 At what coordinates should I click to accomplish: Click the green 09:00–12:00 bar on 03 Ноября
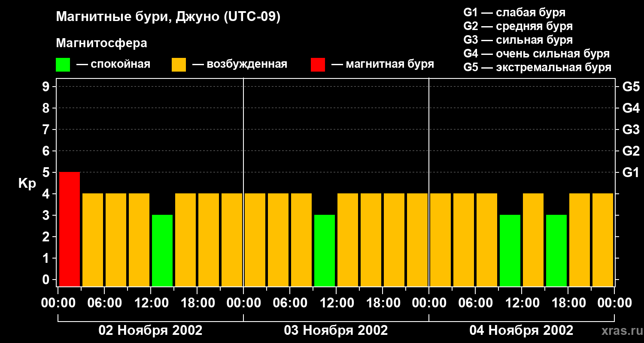[325, 250]
